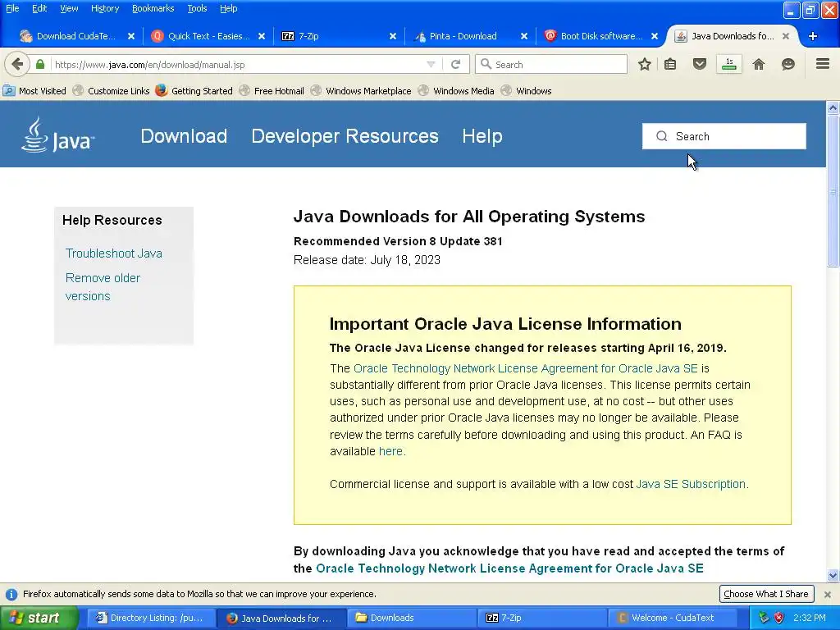840x630 pixels.
Task: Go to Firefox home page icon
Action: point(759,64)
